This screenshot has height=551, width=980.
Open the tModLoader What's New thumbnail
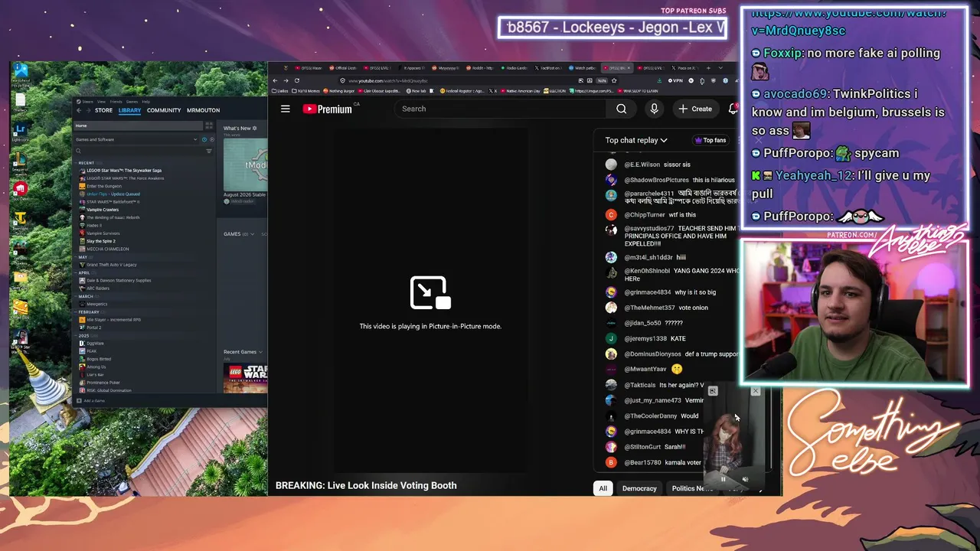click(245, 165)
